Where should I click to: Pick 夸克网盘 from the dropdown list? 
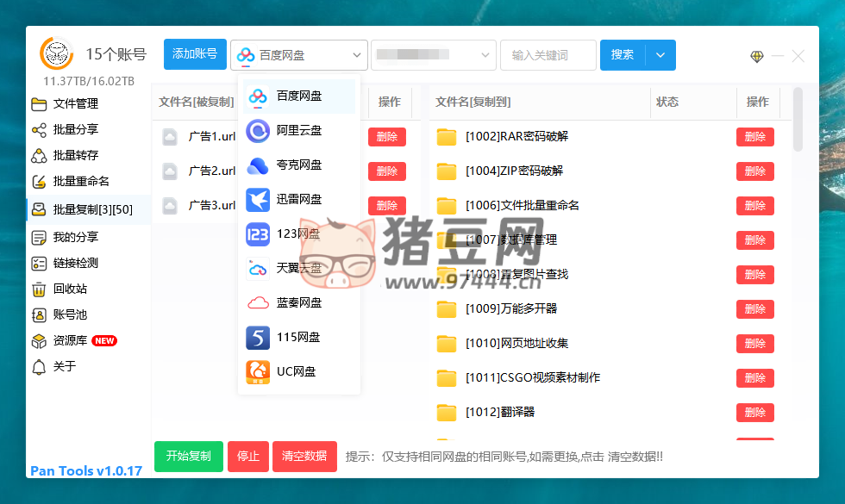point(299,165)
